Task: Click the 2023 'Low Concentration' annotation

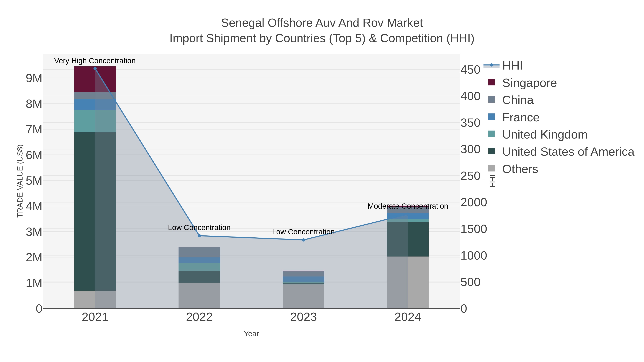Action: 303,232
